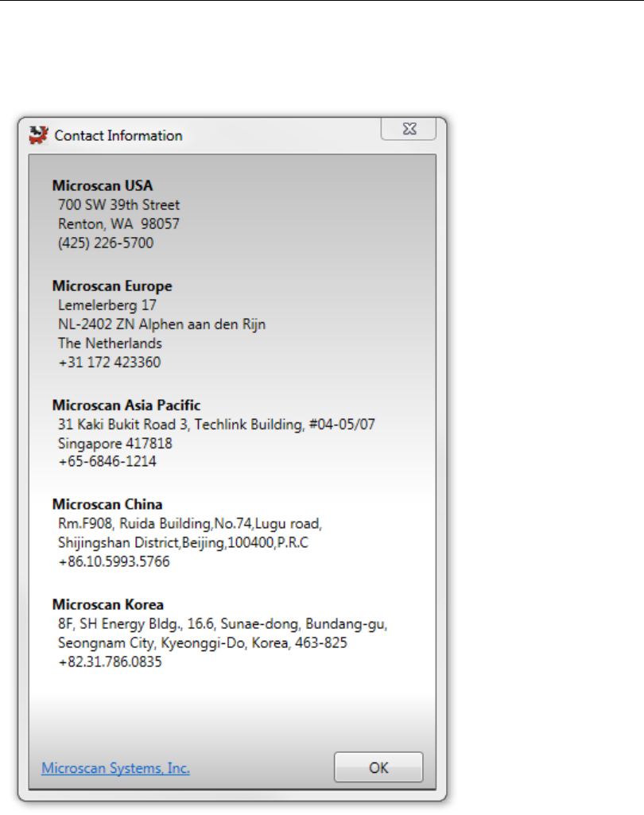
Task: Click Shijingshan District, Beijing line
Action: [183, 542]
